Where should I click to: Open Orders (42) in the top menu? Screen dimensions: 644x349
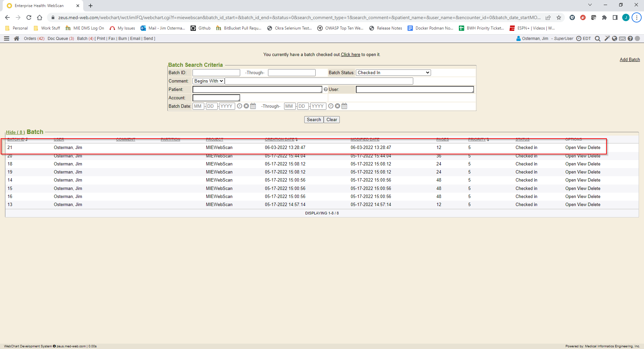tap(34, 39)
